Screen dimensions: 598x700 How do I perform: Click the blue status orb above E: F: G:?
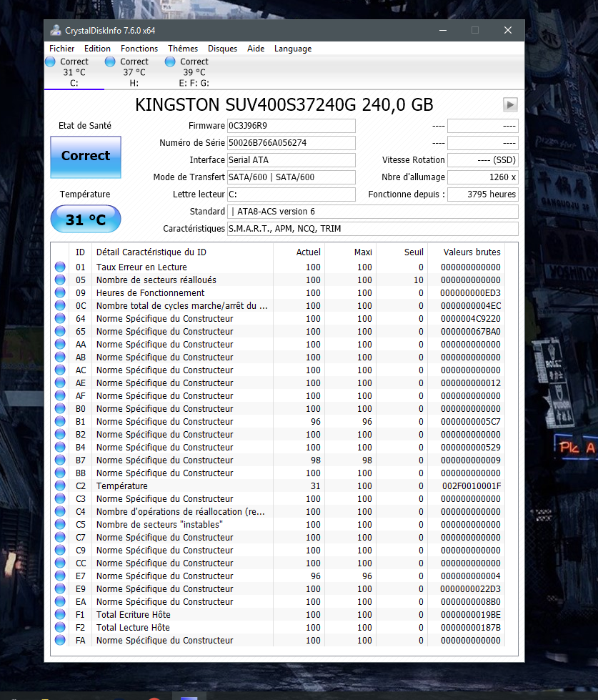[x=170, y=61]
